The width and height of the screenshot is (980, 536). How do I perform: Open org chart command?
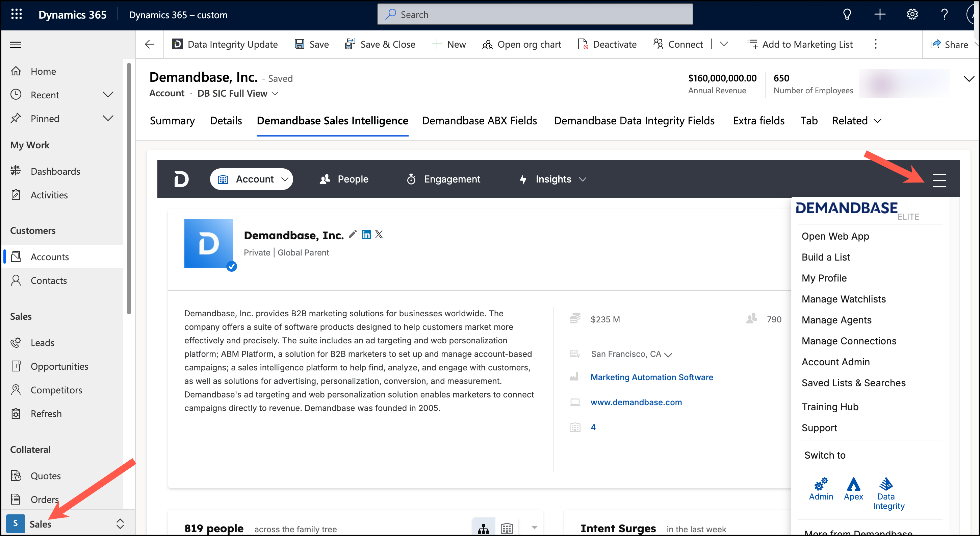(521, 44)
